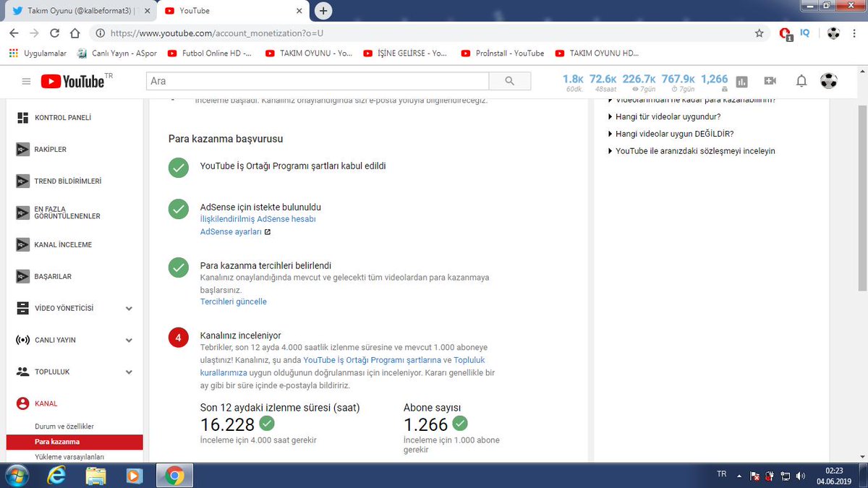Open a new browser tab
The height and width of the screenshot is (488, 868).
coord(323,11)
